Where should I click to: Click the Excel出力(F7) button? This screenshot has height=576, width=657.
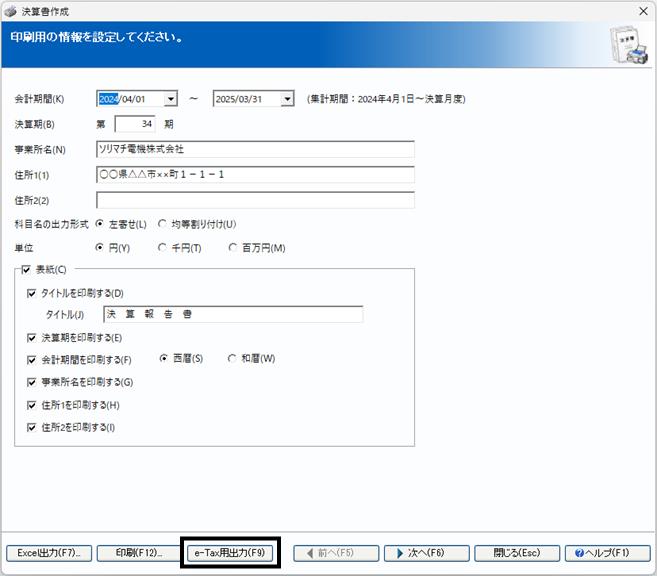(x=49, y=553)
